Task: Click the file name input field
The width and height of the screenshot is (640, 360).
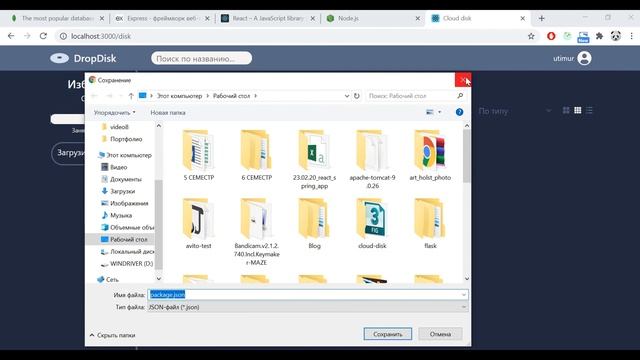Action: pos(307,295)
